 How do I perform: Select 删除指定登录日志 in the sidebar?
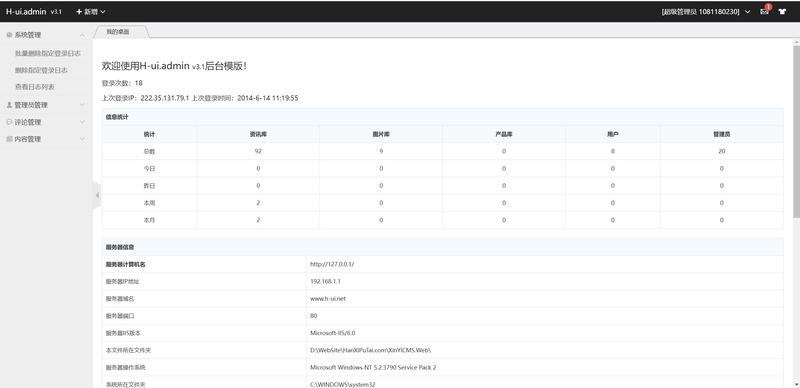41,70
